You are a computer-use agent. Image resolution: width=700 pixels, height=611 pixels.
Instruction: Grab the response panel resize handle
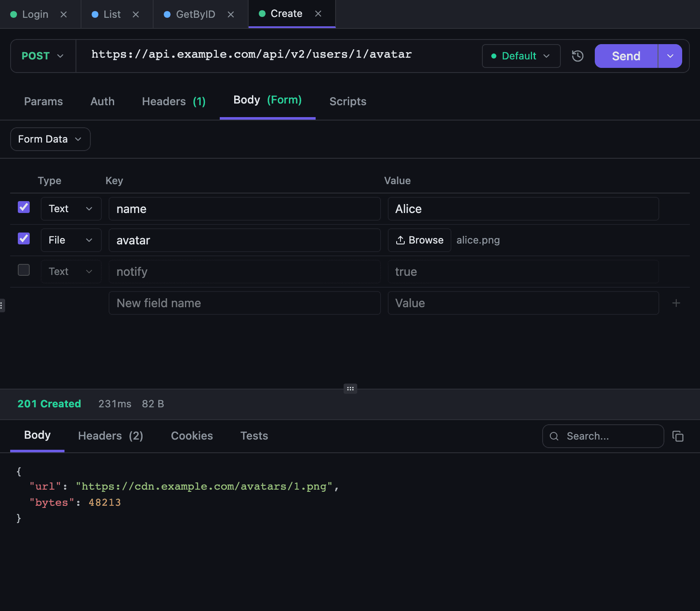tap(350, 389)
